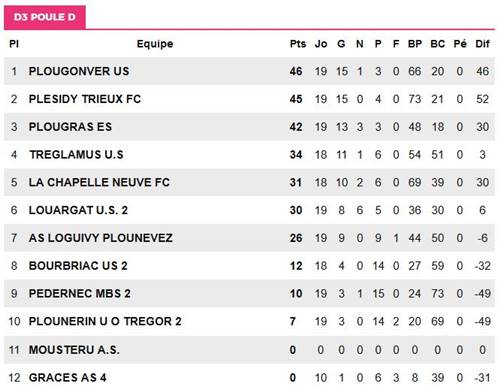
Task: Open the GRACES AS 4 team
Action: click(x=67, y=377)
